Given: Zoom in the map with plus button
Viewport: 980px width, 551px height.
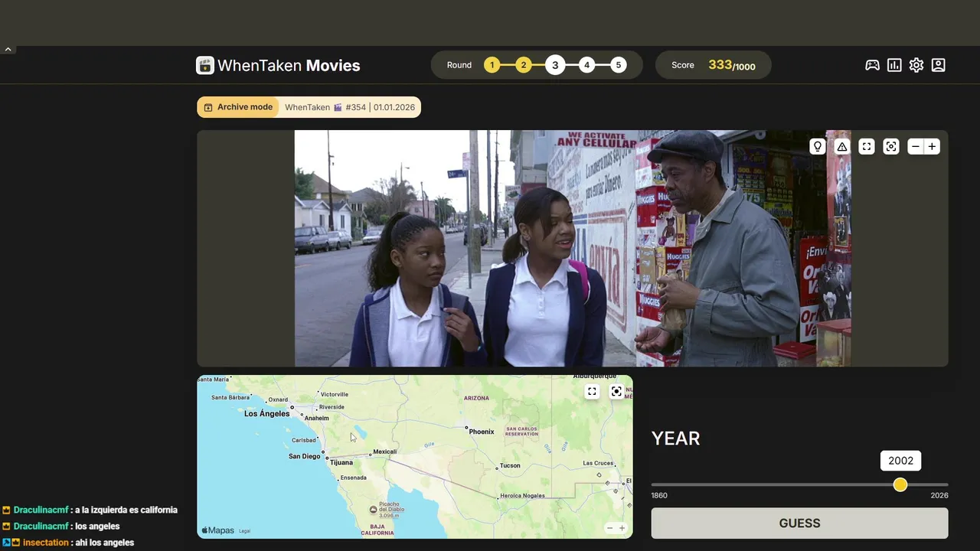Looking at the screenshot, I should coord(622,528).
